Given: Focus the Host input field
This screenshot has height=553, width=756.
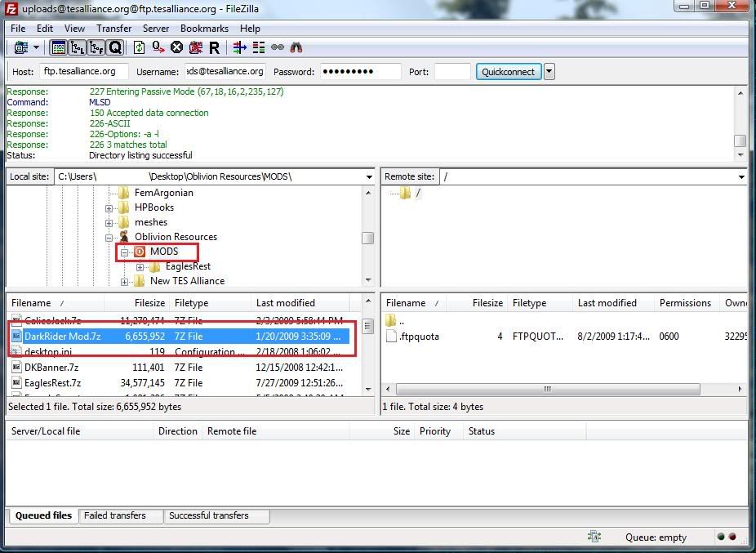Looking at the screenshot, I should pyautogui.click(x=84, y=71).
